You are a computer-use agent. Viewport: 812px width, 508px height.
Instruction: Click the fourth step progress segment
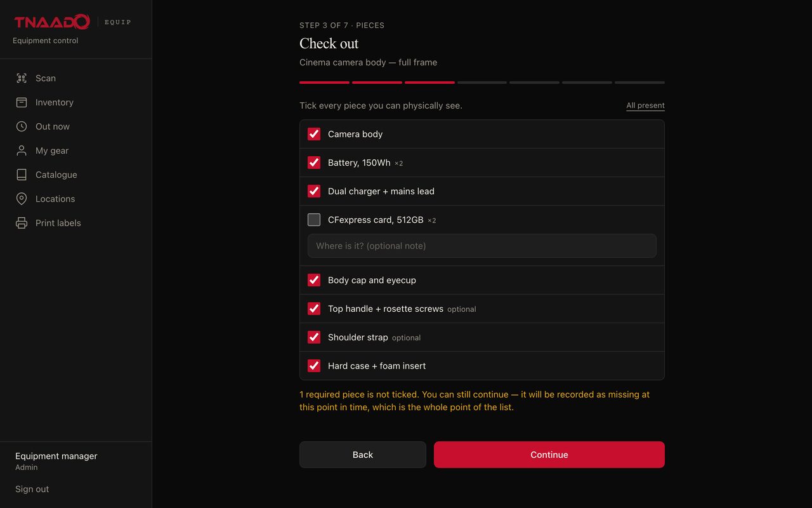point(482,83)
